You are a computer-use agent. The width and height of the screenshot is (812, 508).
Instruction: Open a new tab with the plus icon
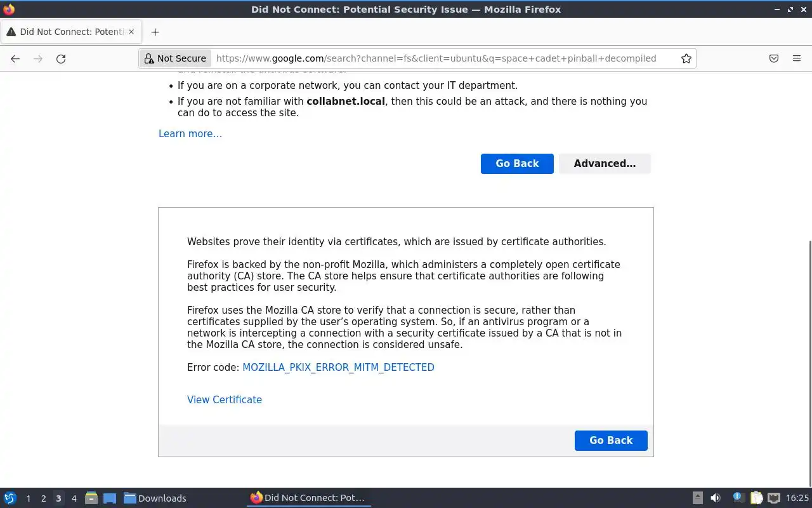(155, 32)
